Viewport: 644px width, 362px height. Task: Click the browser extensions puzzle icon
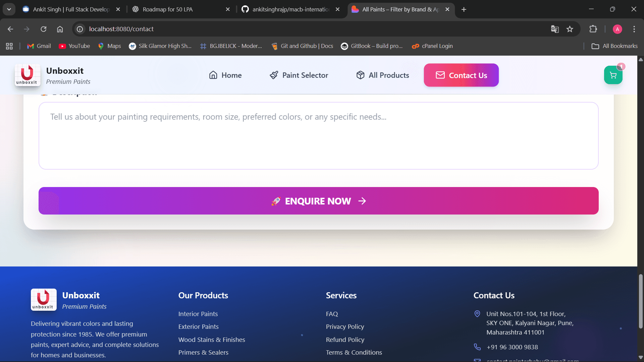[x=593, y=29]
